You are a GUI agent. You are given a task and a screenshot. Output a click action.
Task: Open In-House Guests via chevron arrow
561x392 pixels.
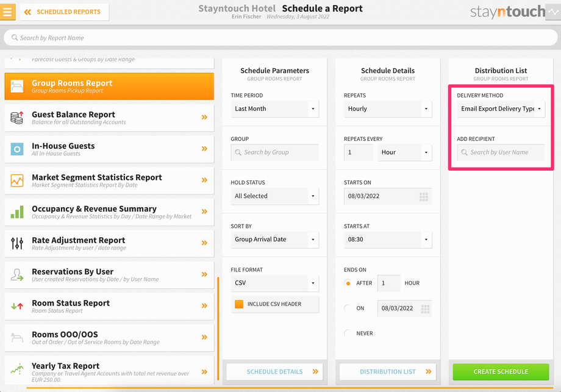click(x=204, y=149)
